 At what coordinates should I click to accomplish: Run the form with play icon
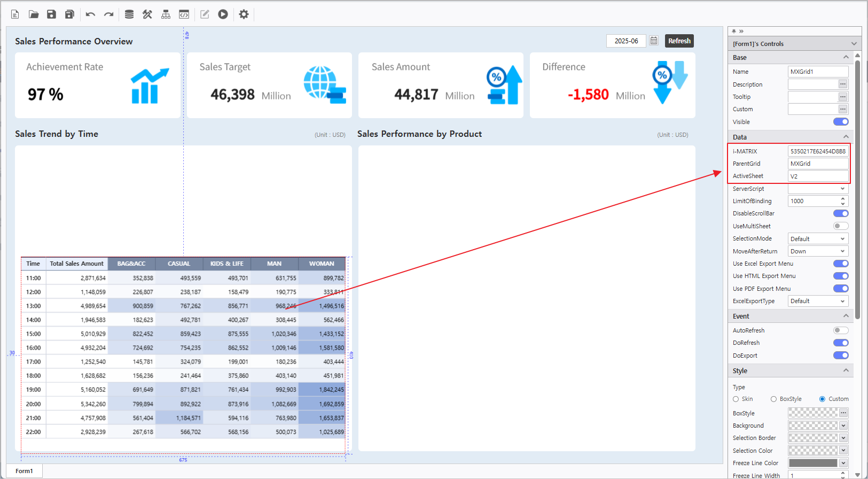pos(223,14)
